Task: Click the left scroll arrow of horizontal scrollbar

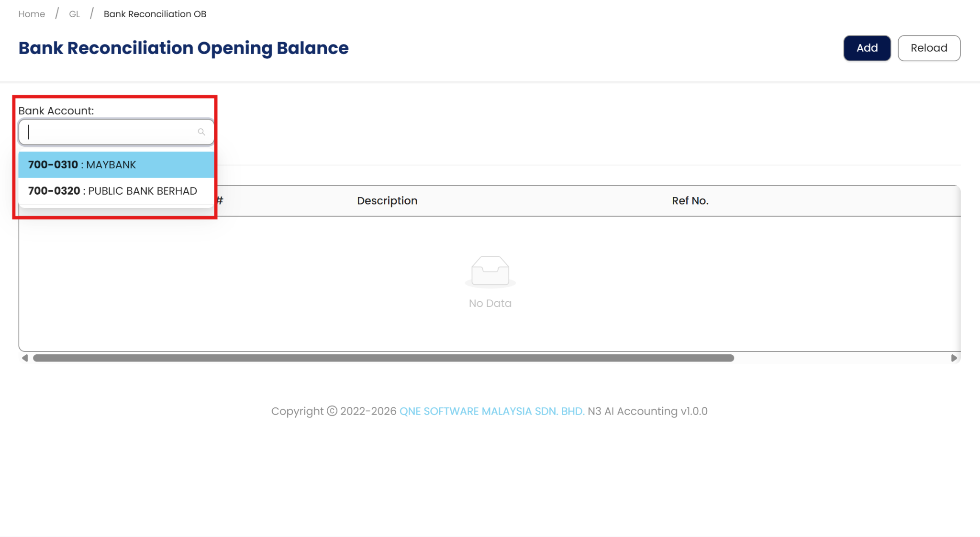Action: [25, 358]
